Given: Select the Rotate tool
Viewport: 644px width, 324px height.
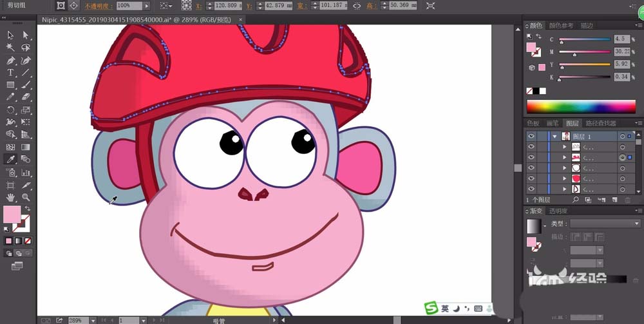Looking at the screenshot, I should coord(11,110).
